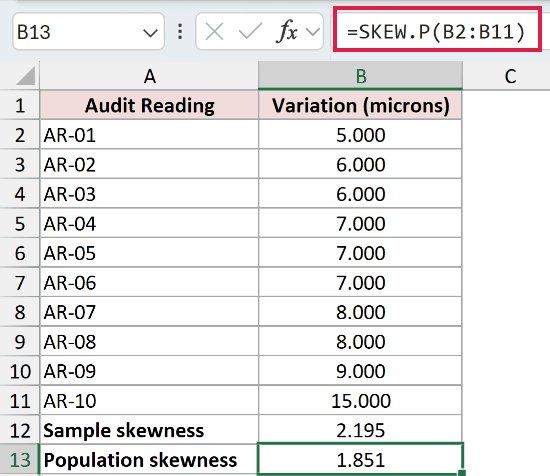Expand the Name Box dropdown arrow
Viewport: 550px width, 476px height.
150,33
